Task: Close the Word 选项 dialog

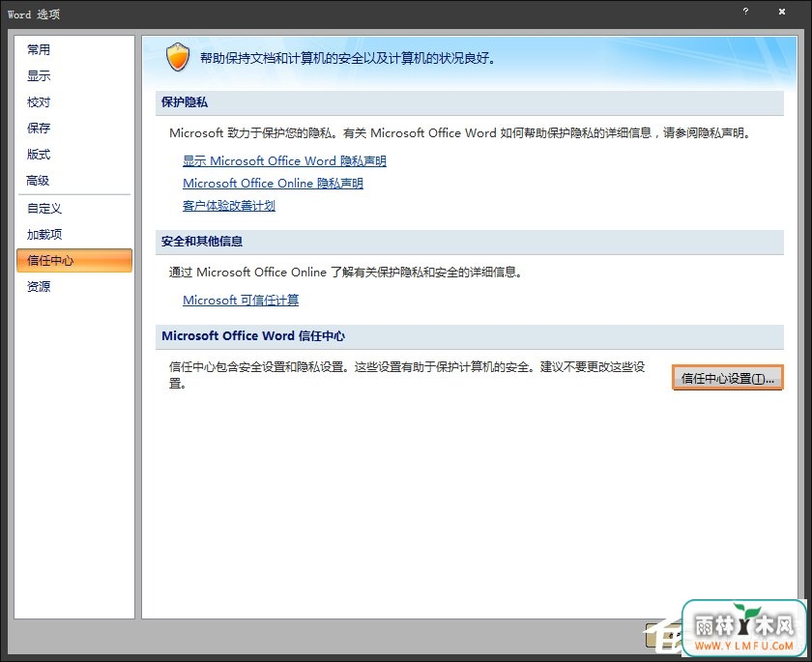Action: pyautogui.click(x=782, y=11)
